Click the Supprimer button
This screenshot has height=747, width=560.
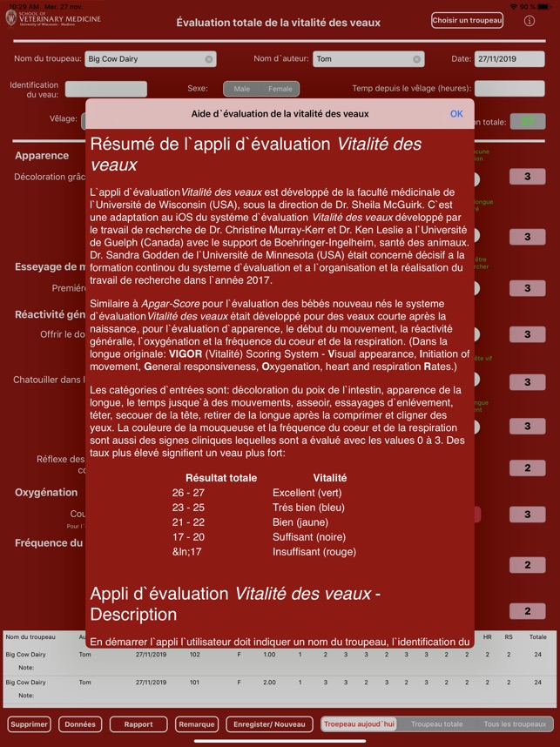(29, 724)
